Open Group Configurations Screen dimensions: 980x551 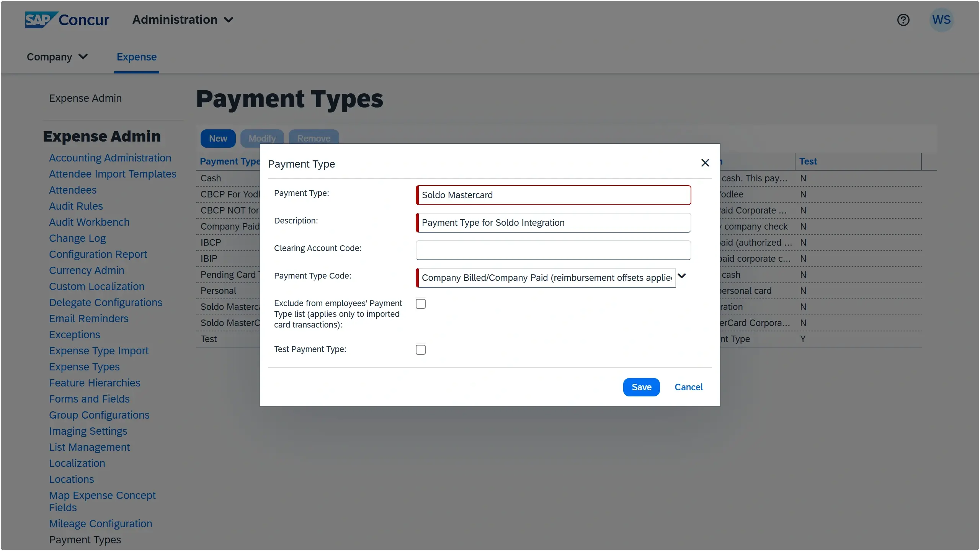pos(99,415)
